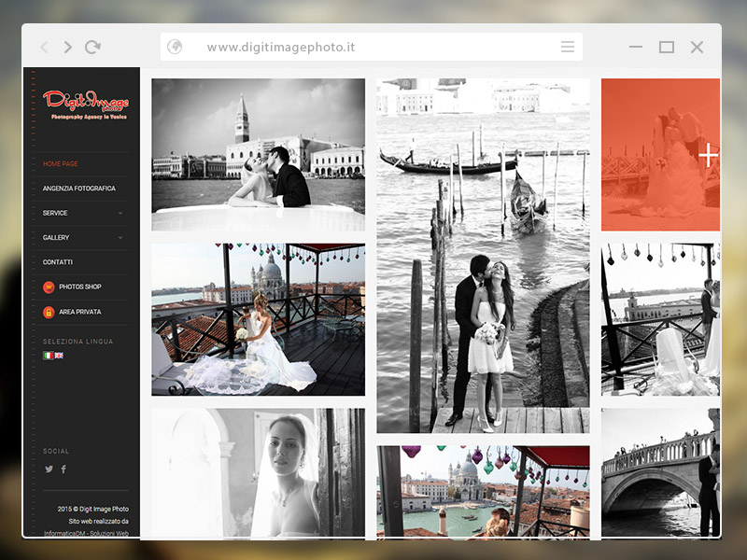Select the Italian flag language
The height and width of the screenshot is (560, 747).
pos(49,356)
